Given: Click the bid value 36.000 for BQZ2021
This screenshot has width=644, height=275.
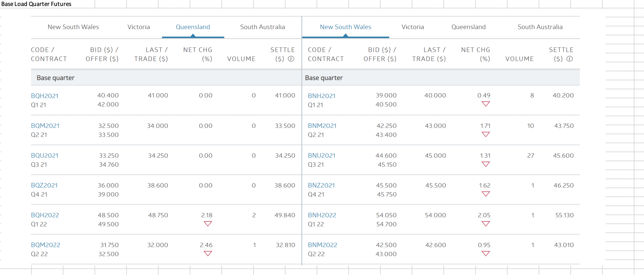Looking at the screenshot, I should (x=108, y=185).
